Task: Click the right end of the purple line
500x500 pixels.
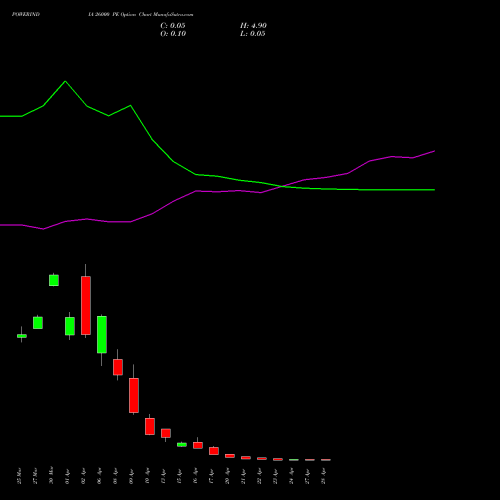Action: (x=434, y=151)
